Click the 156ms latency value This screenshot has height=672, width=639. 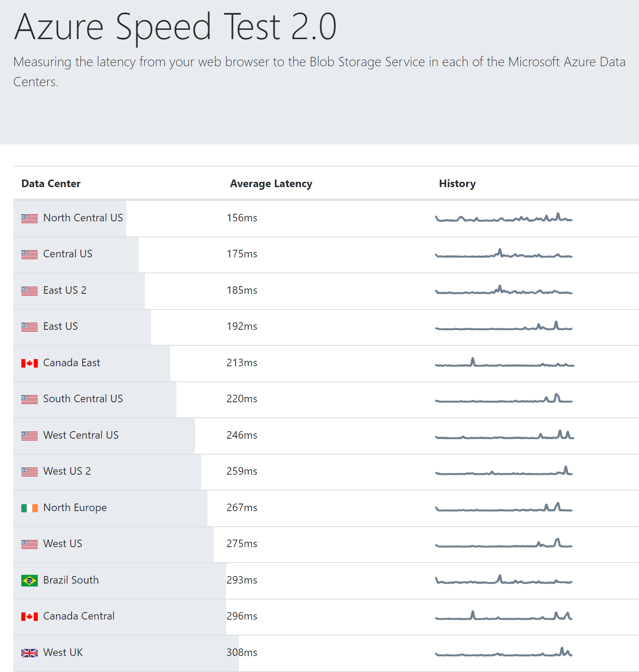(x=241, y=218)
